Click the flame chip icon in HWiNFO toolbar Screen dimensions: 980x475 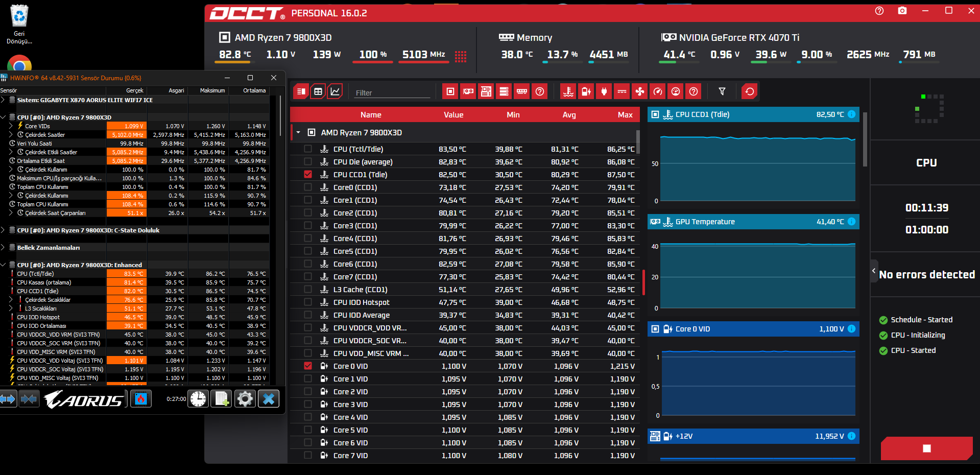141,398
